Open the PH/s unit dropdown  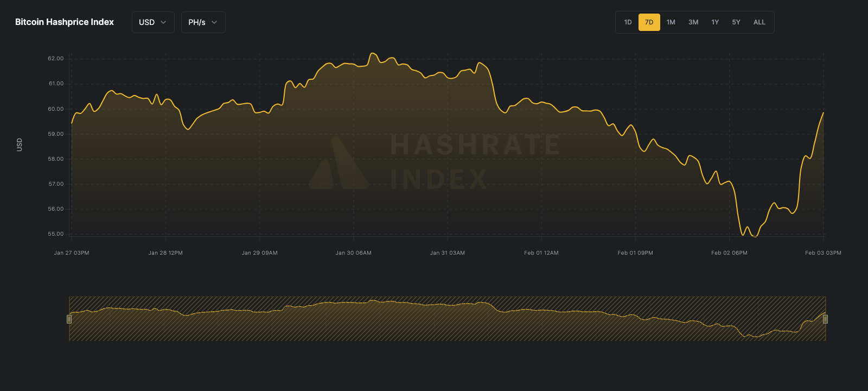coord(203,22)
